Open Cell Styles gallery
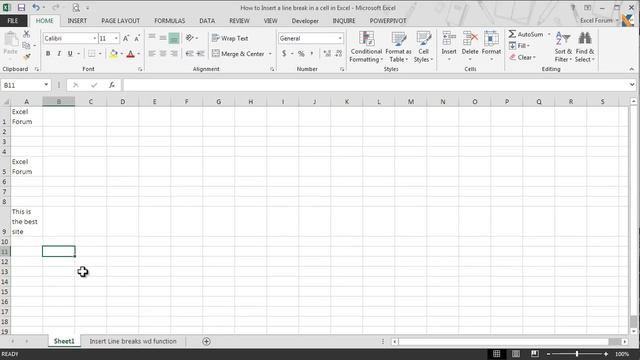The height and width of the screenshot is (360, 640). tap(423, 47)
